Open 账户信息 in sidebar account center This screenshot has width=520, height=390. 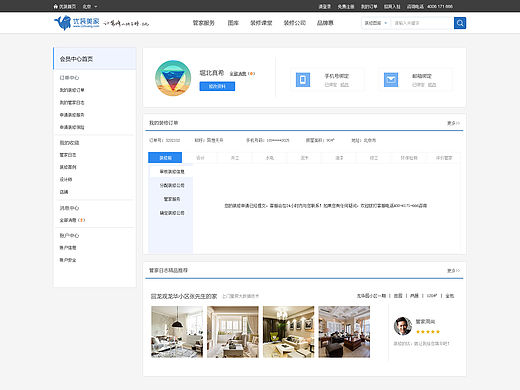point(68,248)
